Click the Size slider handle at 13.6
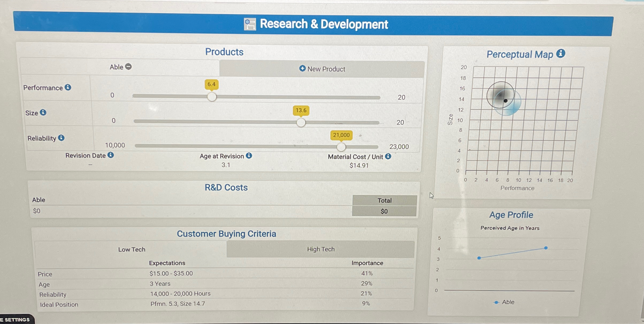 (x=300, y=122)
